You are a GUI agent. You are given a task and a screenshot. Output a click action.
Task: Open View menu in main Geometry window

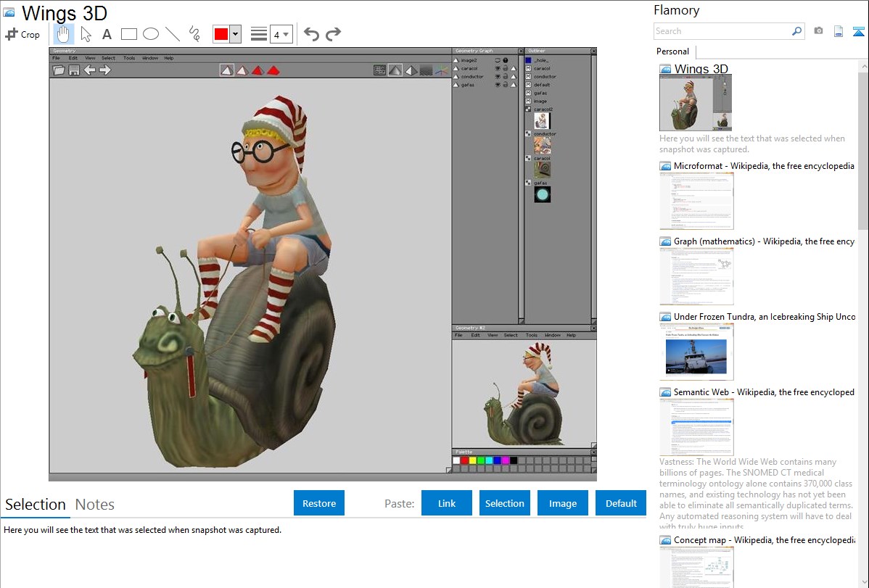point(91,58)
